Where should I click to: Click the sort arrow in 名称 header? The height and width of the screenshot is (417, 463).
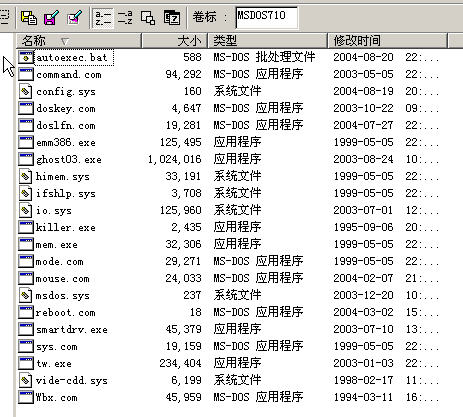click(65, 41)
